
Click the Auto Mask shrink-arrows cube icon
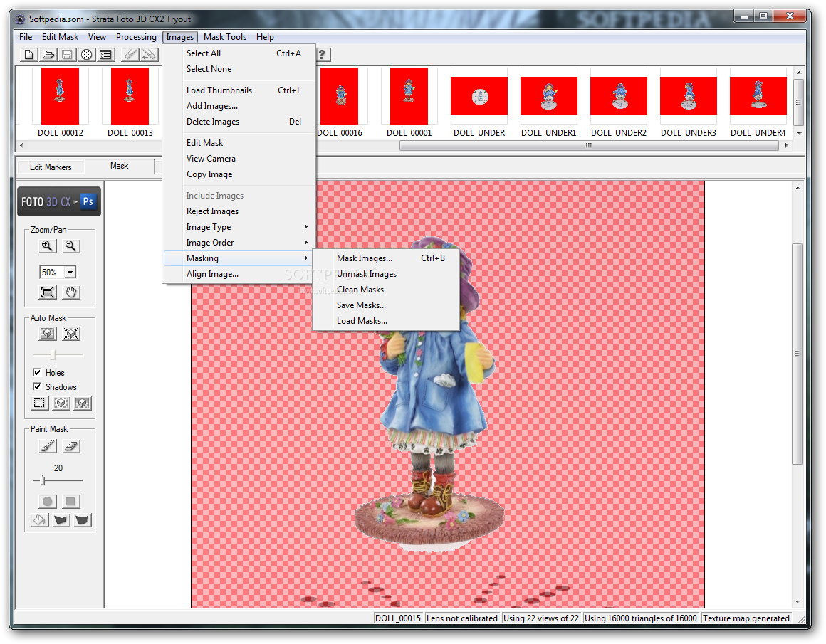(71, 333)
